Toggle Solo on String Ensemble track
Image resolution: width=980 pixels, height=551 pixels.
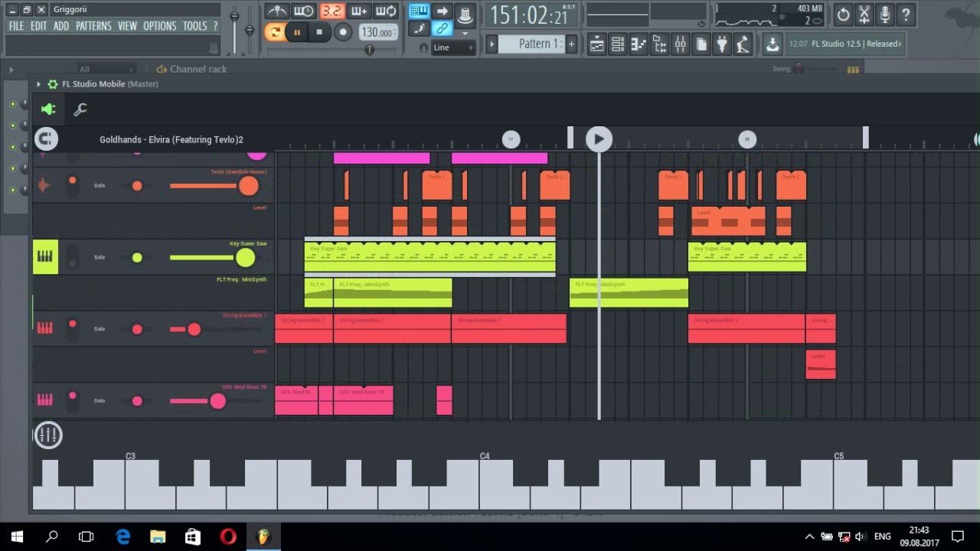coord(100,329)
